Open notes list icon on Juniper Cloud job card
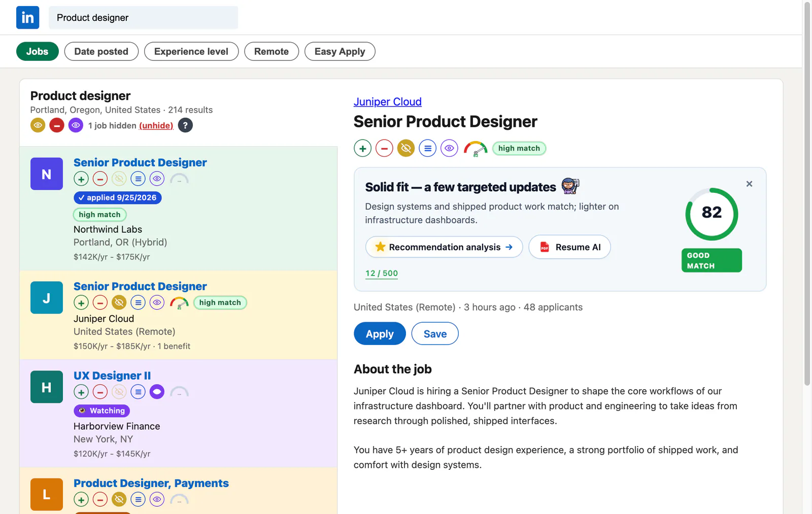 [x=138, y=302]
